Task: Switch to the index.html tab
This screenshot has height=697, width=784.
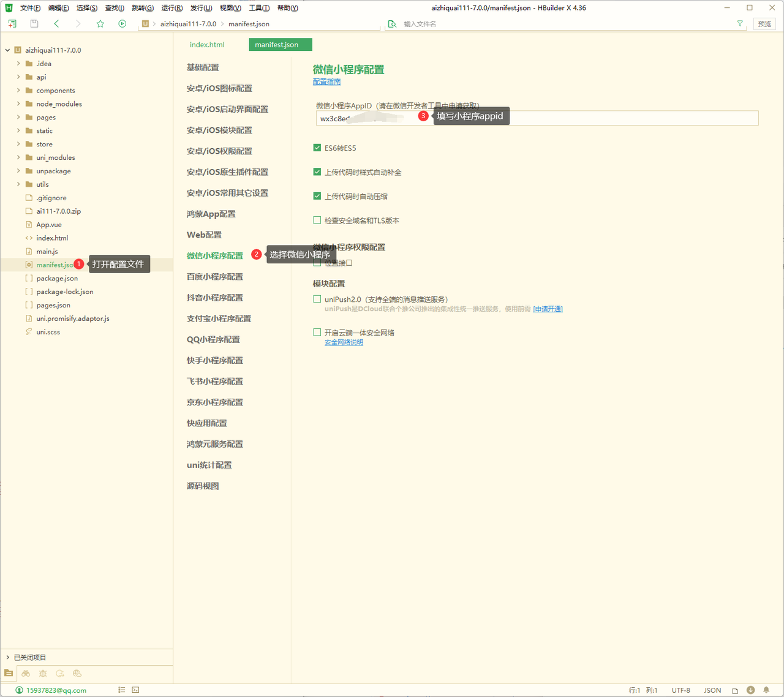Action: coord(207,45)
